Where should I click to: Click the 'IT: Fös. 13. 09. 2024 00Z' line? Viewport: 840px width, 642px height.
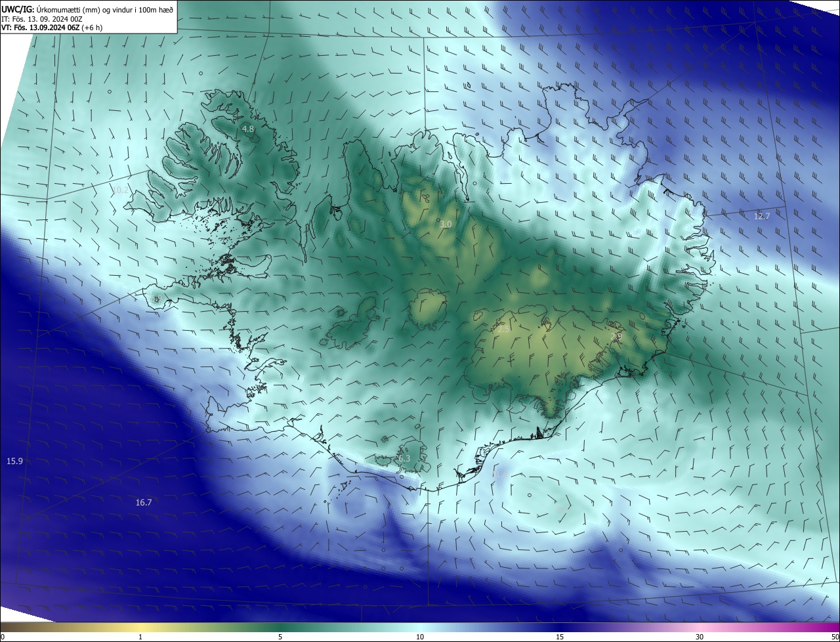(x=41, y=19)
